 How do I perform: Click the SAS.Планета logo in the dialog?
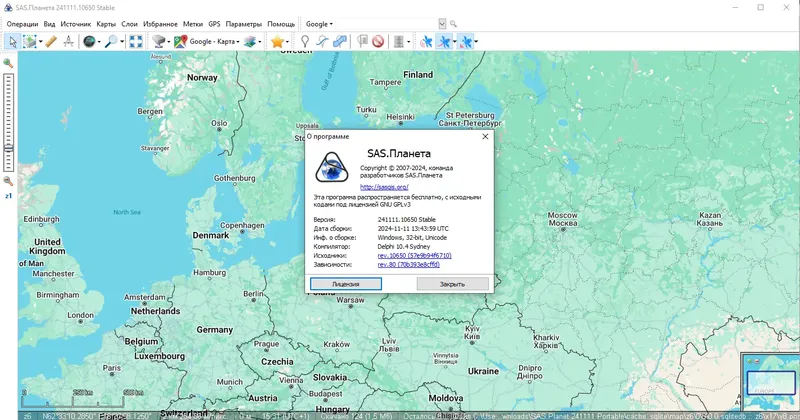click(332, 167)
